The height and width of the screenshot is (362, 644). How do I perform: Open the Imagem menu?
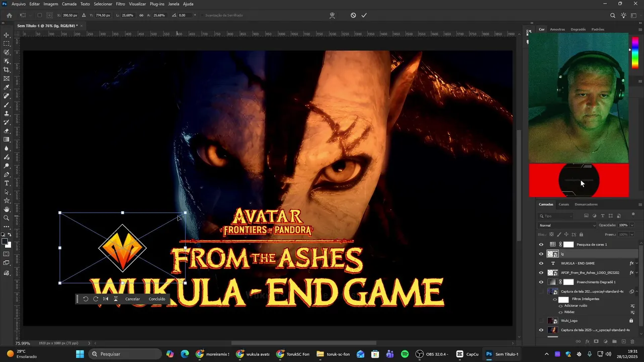pos(51,4)
